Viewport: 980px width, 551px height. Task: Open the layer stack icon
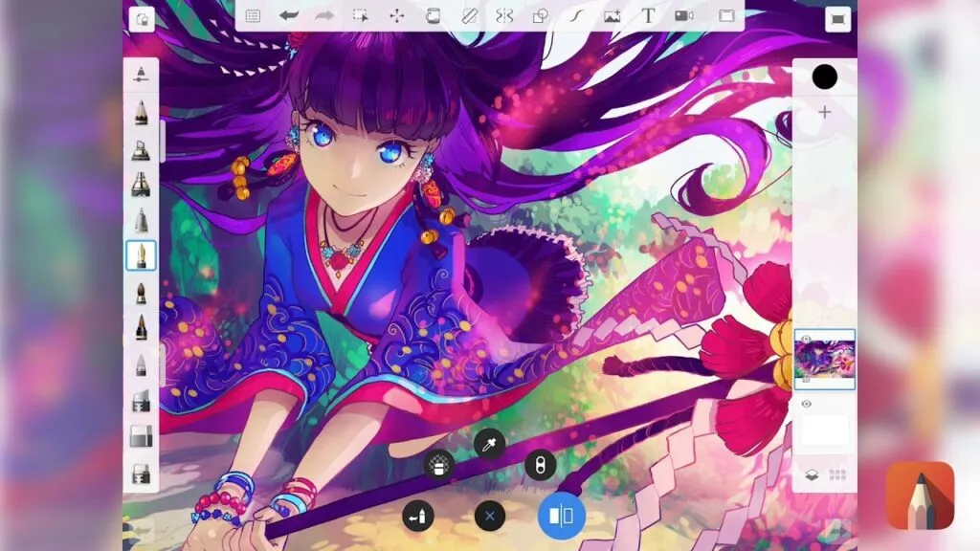pos(812,475)
